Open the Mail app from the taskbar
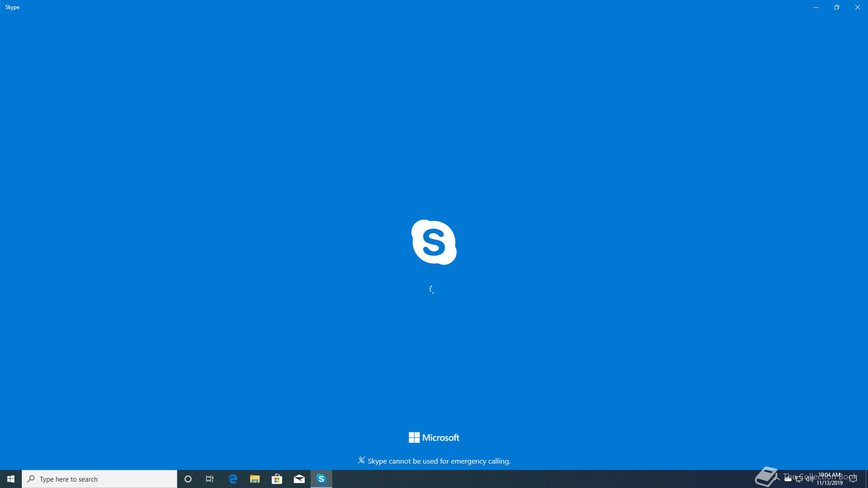868x488 pixels. 299,479
